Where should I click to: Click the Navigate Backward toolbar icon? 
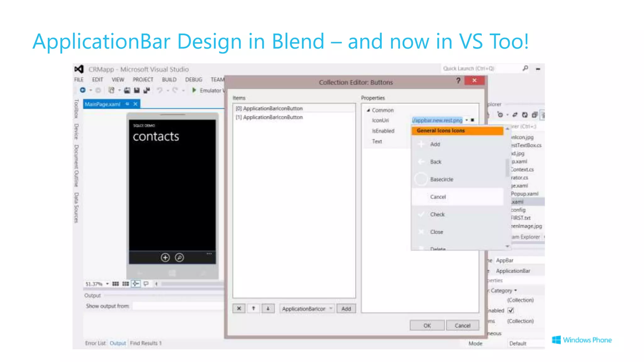83,90
